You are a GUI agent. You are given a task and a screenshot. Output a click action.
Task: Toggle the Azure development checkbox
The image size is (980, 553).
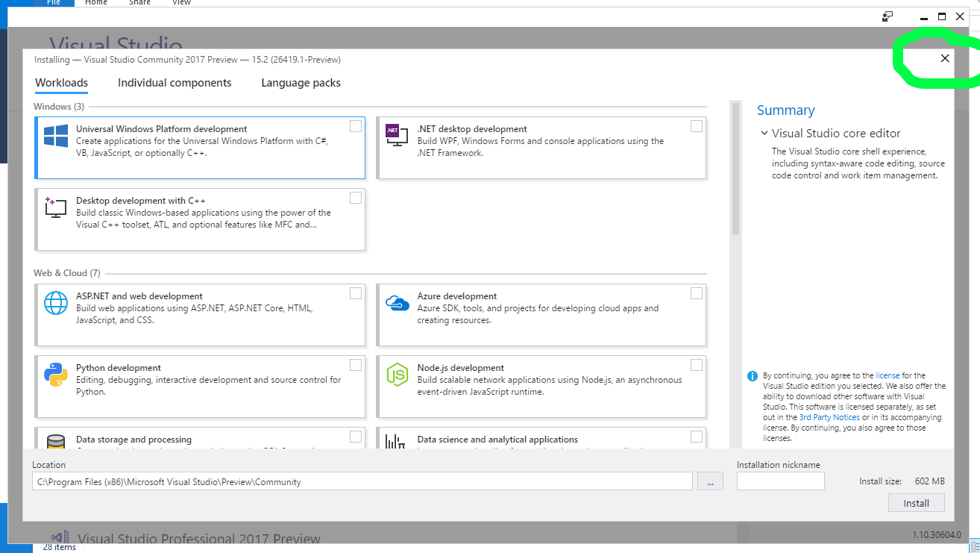(697, 293)
